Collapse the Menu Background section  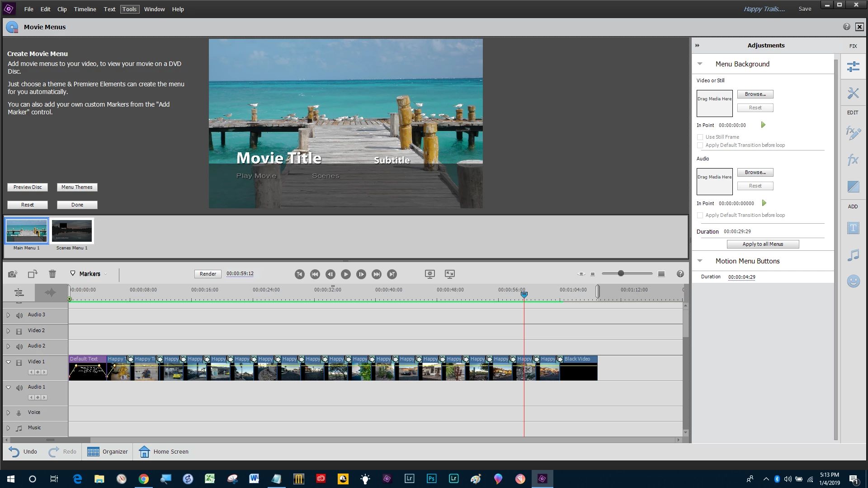point(700,64)
